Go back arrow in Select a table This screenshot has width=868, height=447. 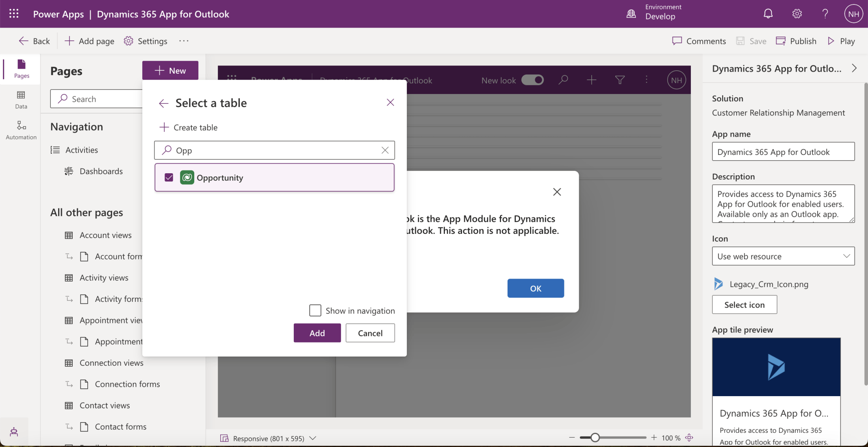tap(163, 103)
